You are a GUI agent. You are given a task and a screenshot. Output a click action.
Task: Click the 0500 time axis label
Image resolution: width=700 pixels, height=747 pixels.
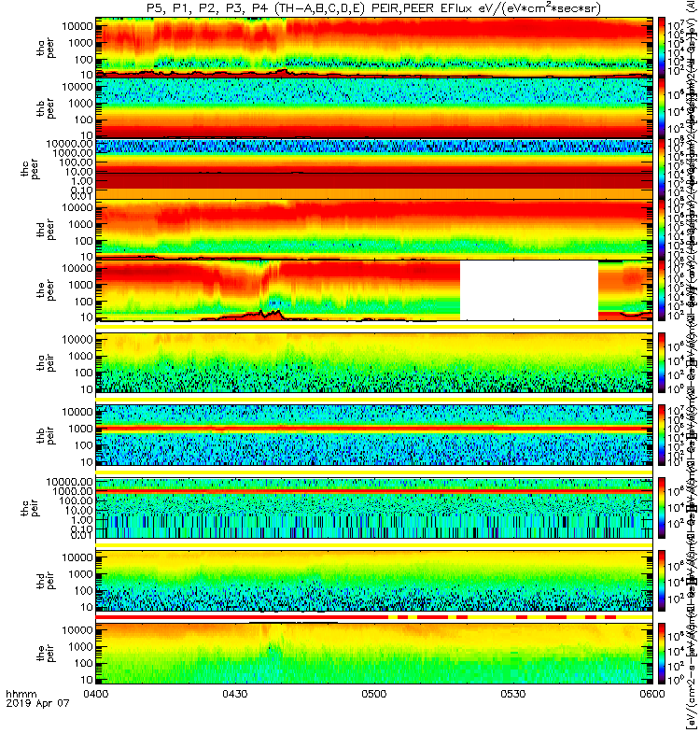coord(374,694)
